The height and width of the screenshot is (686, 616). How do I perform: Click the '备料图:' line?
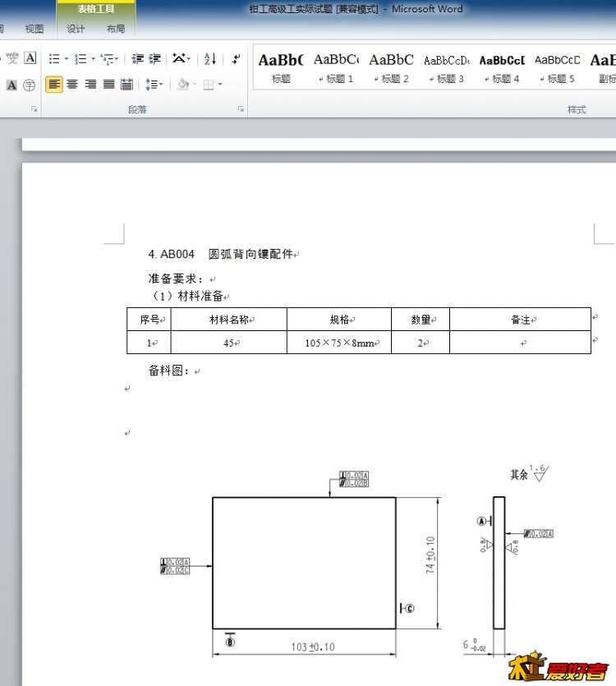[168, 371]
